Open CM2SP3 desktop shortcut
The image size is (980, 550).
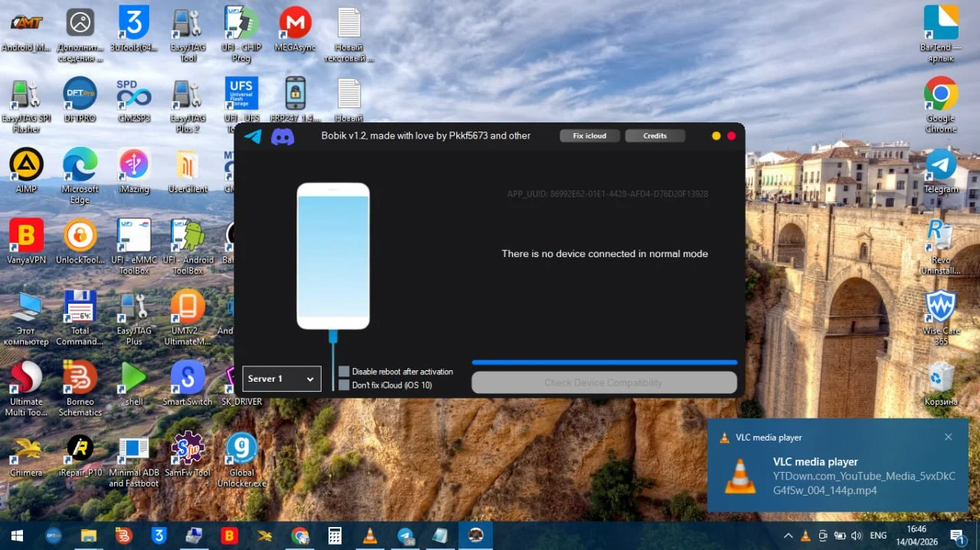point(134,101)
